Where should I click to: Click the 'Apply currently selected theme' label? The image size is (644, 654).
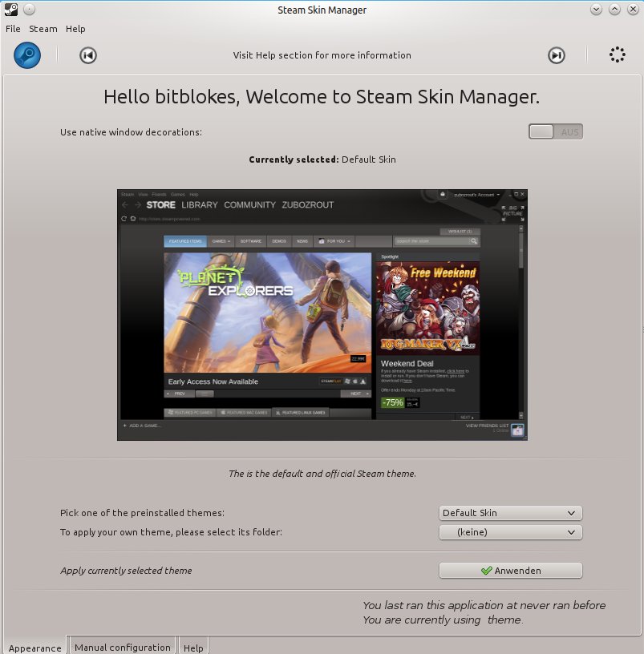126,571
